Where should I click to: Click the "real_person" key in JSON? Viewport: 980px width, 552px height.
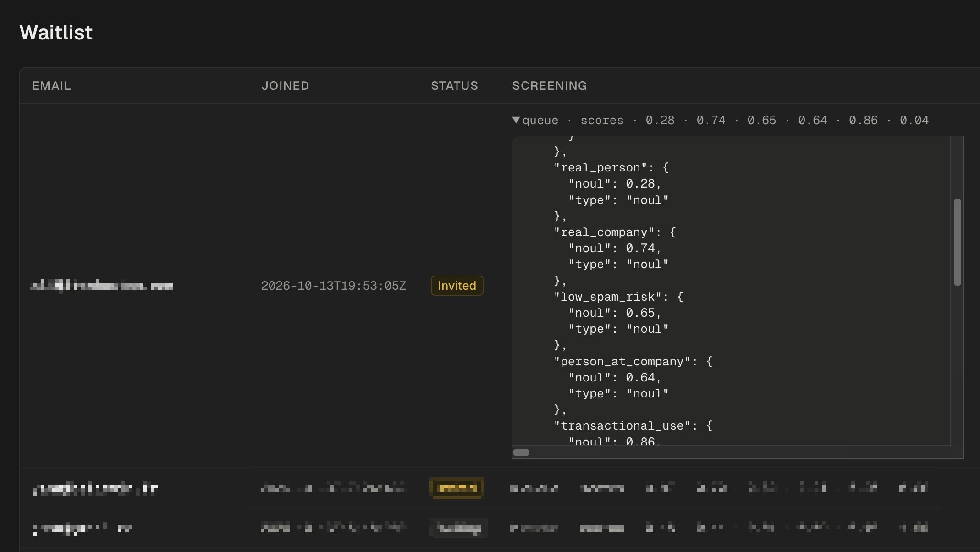pos(600,168)
